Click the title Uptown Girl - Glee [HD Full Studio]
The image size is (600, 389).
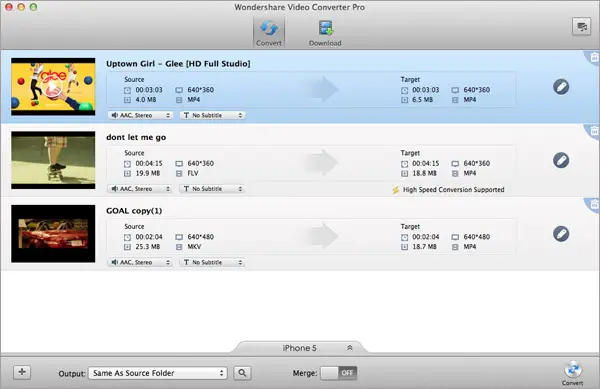click(178, 64)
